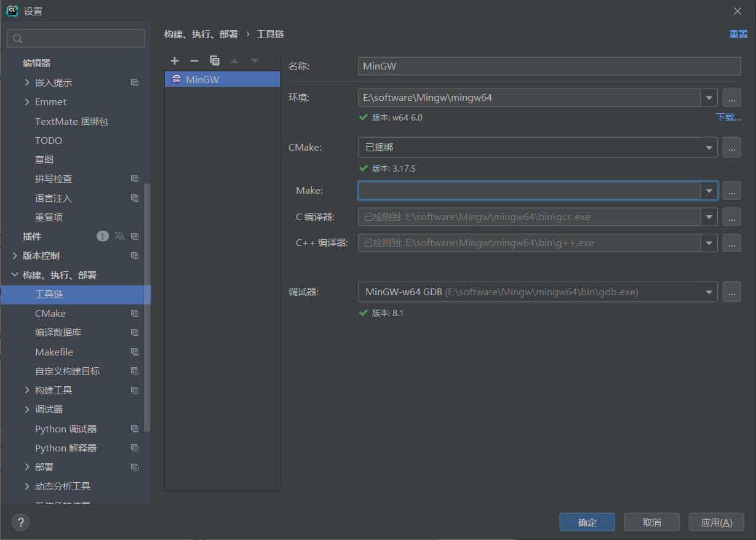The width and height of the screenshot is (756, 540).
Task: Click the project-level icon beside 部署
Action: [x=135, y=467]
